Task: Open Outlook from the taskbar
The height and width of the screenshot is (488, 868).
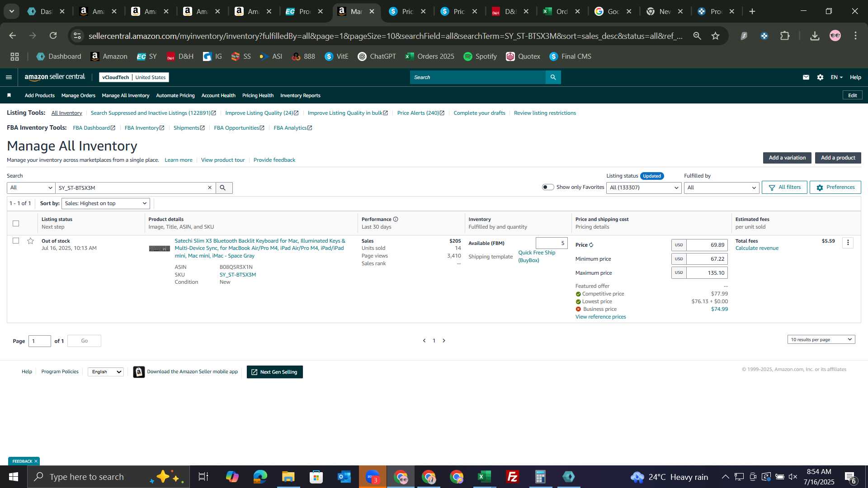Action: pyautogui.click(x=344, y=477)
